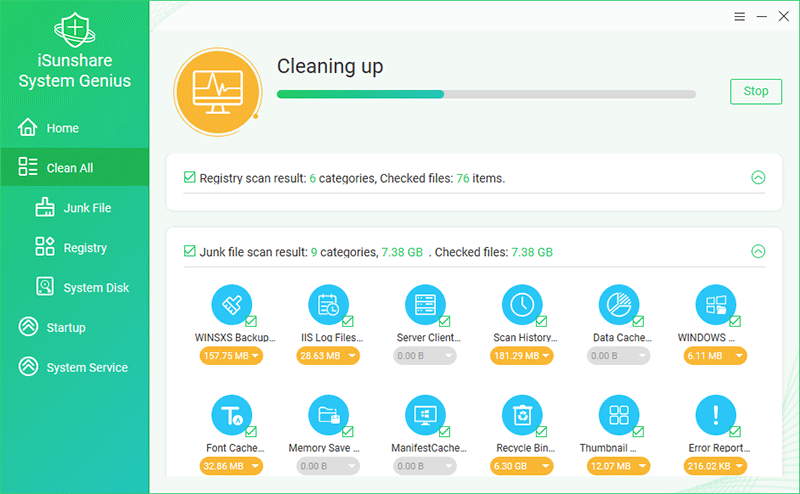Screen dimensions: 800x494
Task: Click the Home house icon
Action: [x=28, y=127]
